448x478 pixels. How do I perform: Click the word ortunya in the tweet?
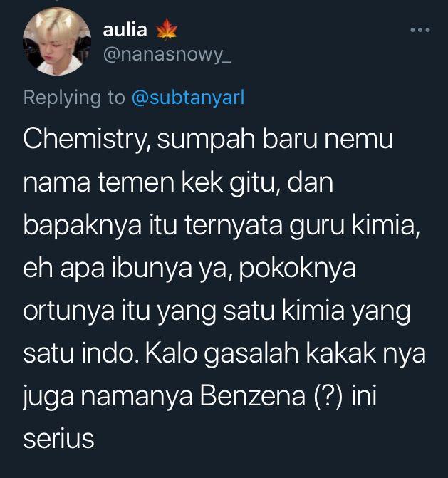(x=69, y=311)
